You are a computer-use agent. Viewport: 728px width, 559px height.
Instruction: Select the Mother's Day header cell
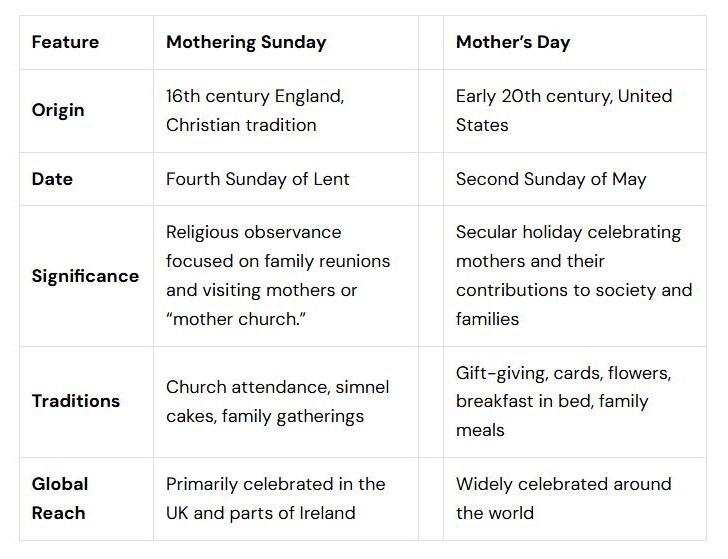[575, 42]
